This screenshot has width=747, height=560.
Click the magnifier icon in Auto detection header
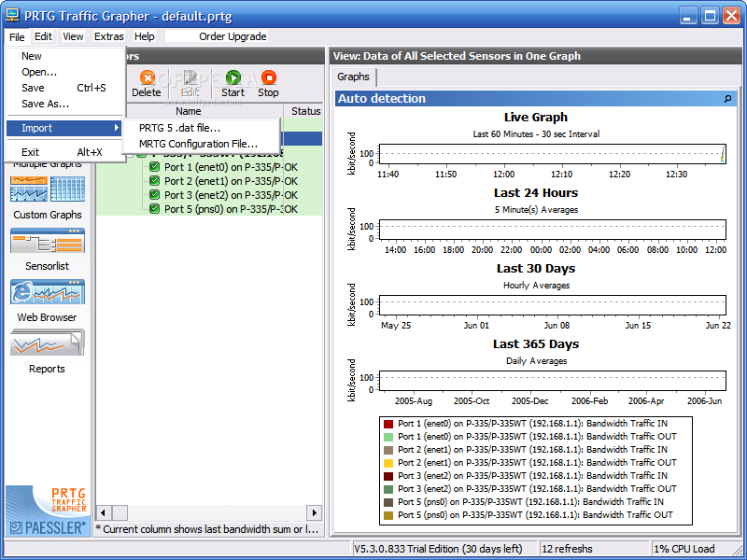(727, 99)
